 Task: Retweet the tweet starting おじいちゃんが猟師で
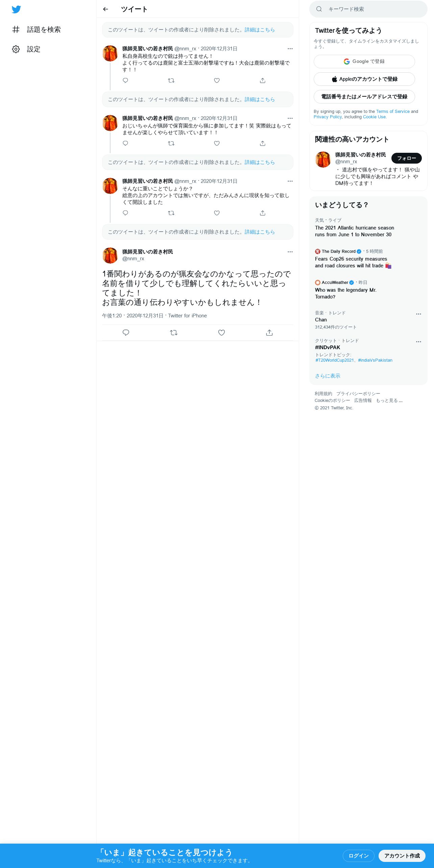(171, 143)
